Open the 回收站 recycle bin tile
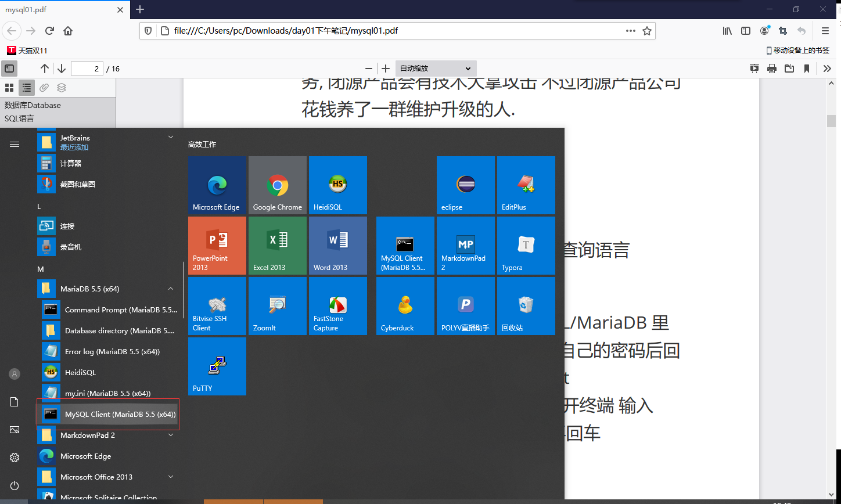 point(526,306)
